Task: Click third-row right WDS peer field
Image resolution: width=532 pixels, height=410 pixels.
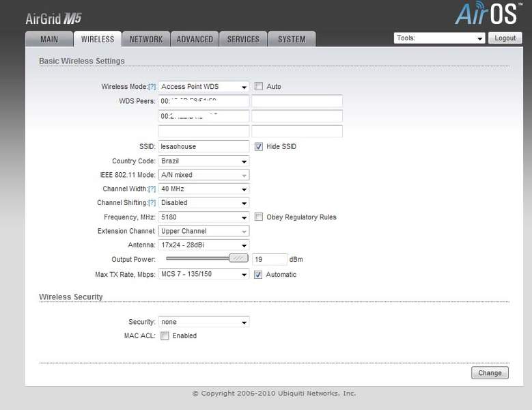Action: 297,131
